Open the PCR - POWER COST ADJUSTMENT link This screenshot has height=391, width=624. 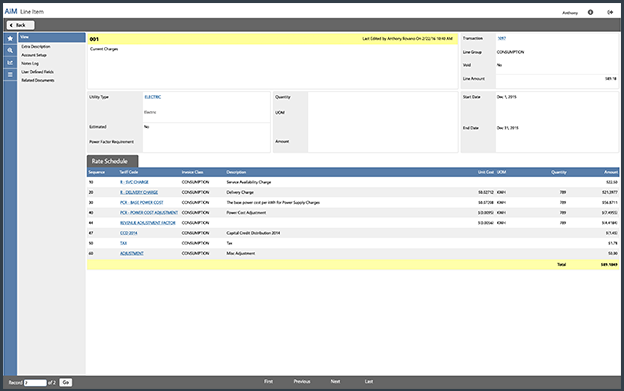tap(149, 213)
